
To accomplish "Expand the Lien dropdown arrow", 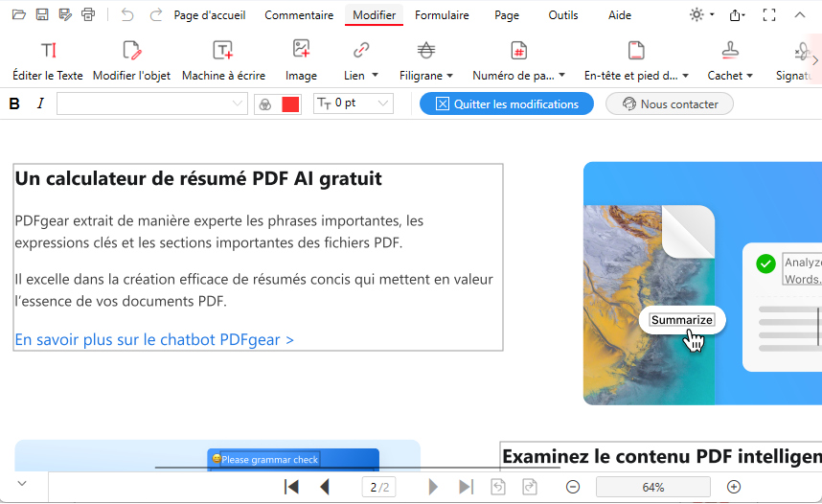I will 375,76.
